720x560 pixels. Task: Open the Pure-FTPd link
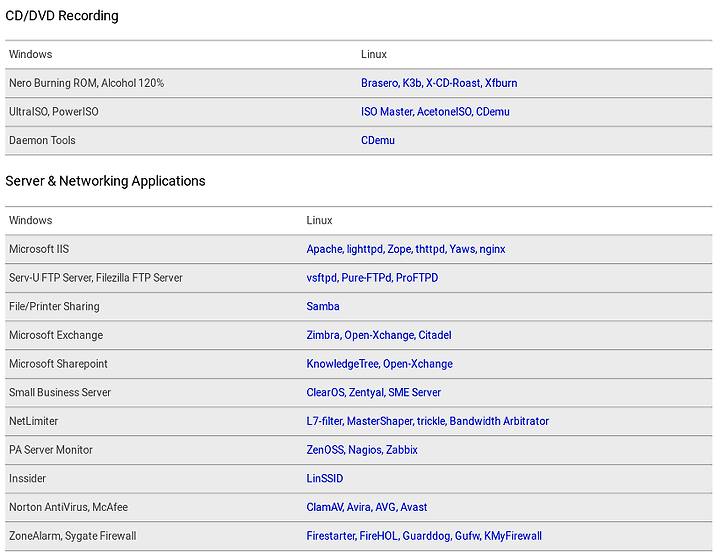click(366, 278)
